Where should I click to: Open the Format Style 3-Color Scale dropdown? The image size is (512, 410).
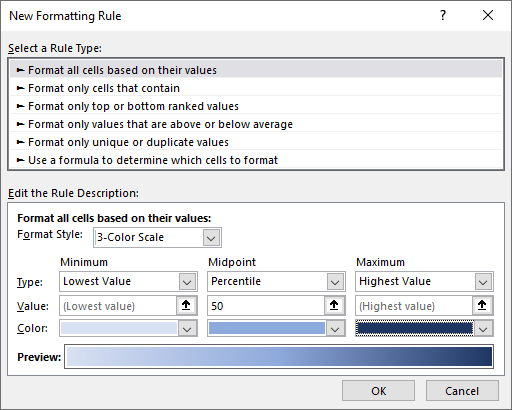click(x=211, y=238)
